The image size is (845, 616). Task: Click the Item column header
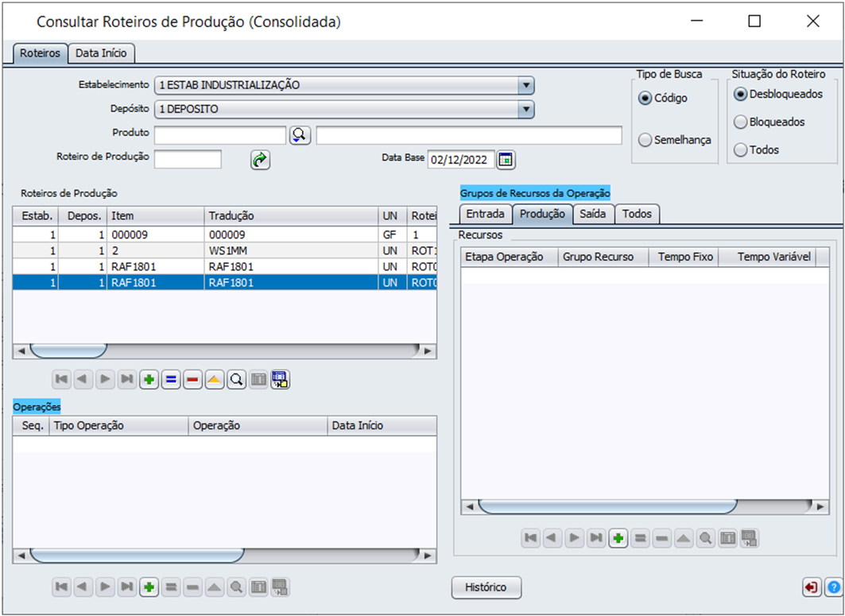(156, 216)
